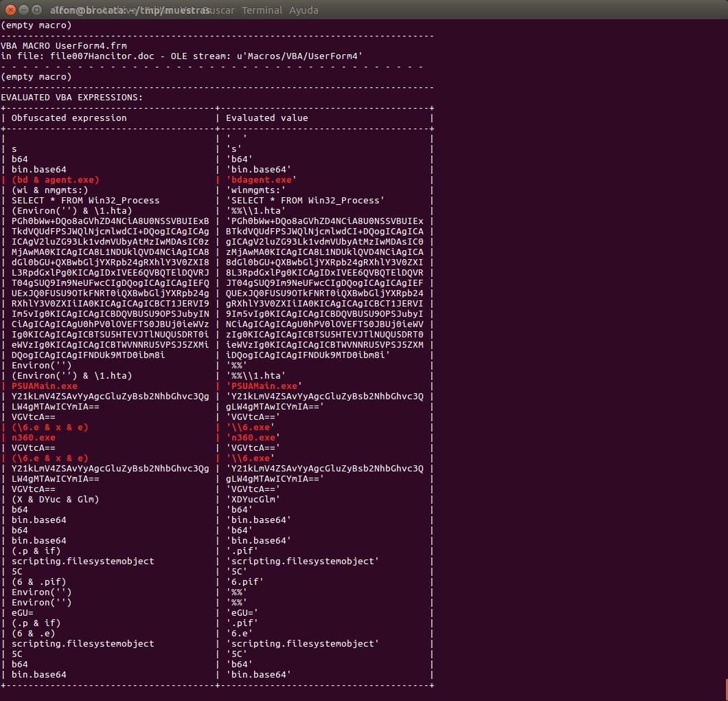
Task: Click the expression '(6 & .e)'
Action: pos(34,633)
